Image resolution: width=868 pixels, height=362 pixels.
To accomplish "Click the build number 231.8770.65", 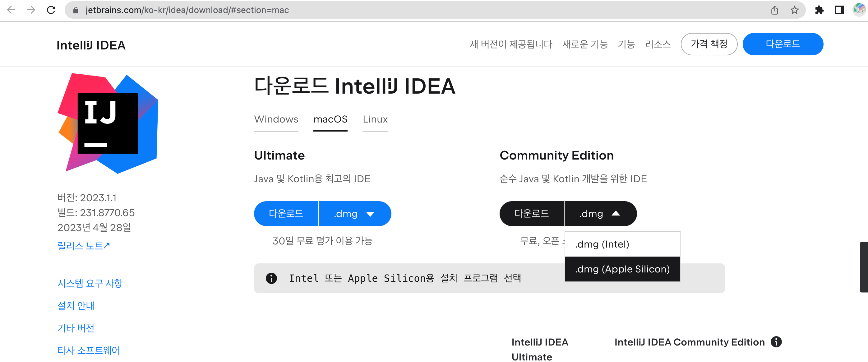I will [107, 213].
